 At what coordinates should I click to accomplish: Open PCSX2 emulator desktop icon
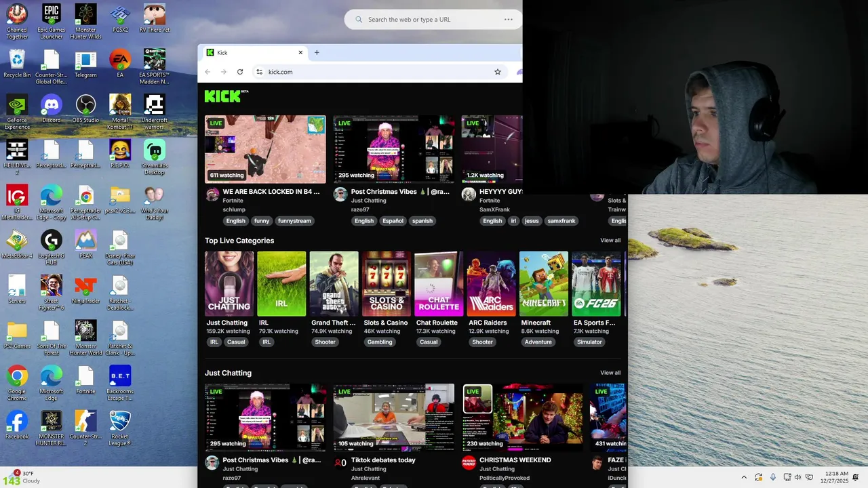(120, 18)
